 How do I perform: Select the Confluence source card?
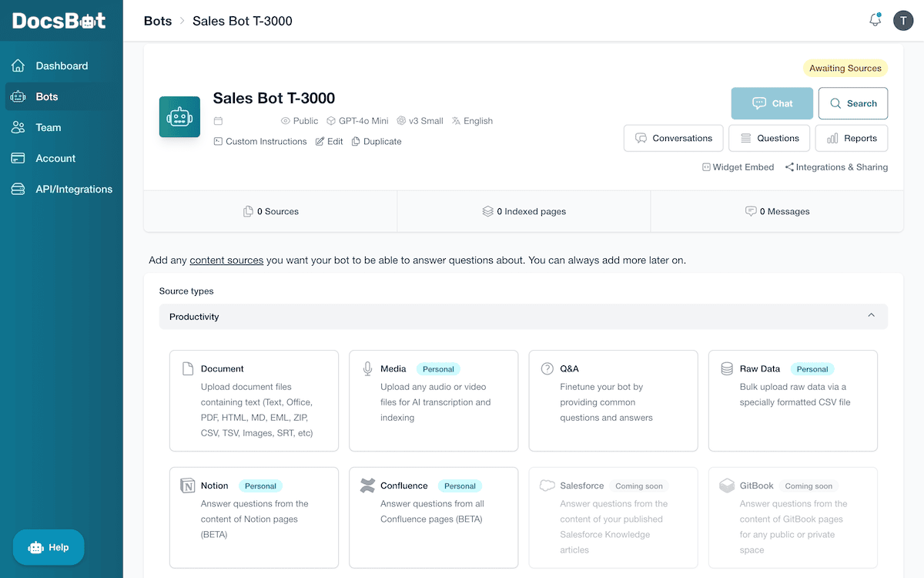434,517
